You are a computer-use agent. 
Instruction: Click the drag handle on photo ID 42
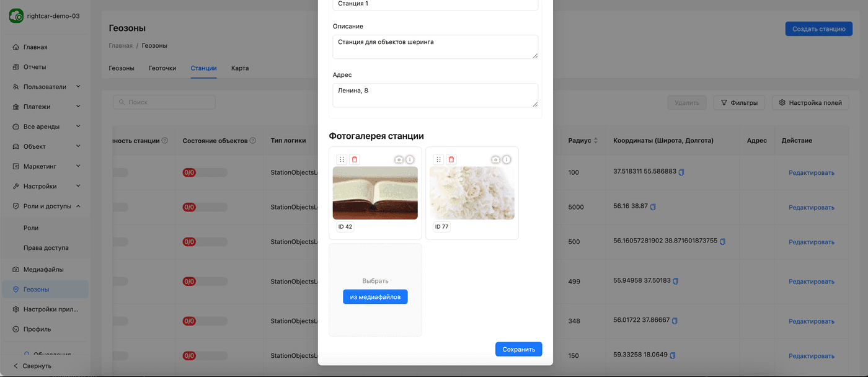point(342,159)
